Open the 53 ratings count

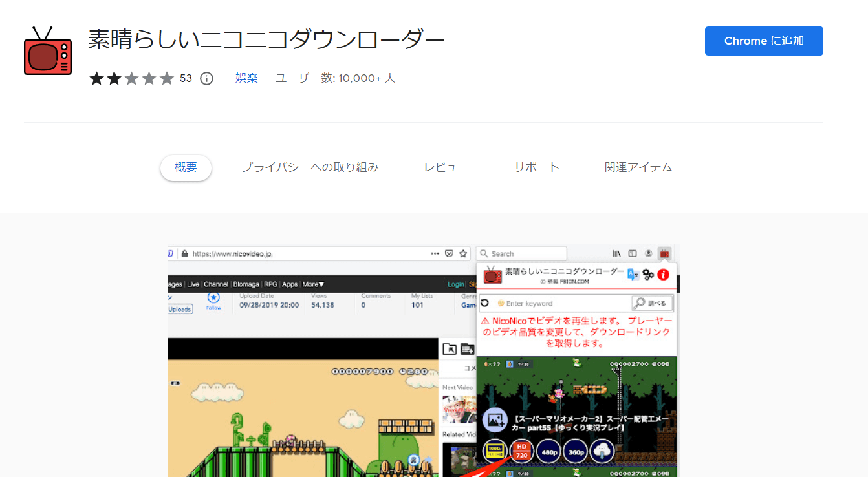(186, 79)
